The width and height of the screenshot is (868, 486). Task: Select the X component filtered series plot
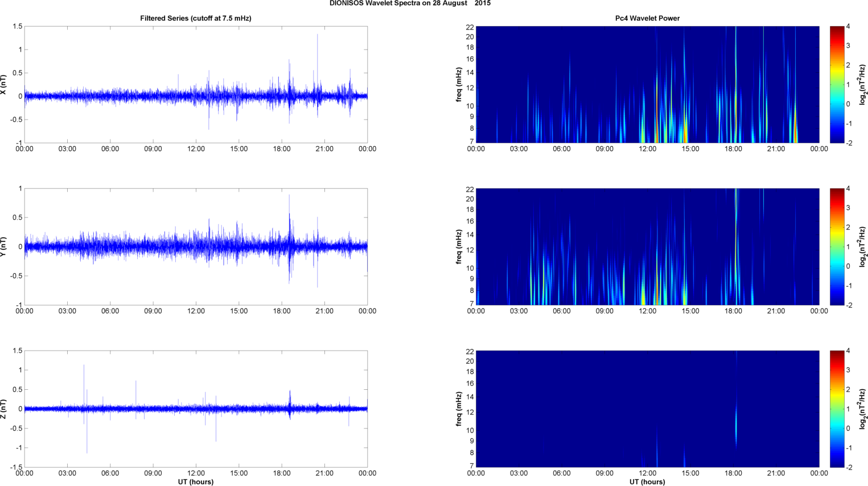(196, 84)
